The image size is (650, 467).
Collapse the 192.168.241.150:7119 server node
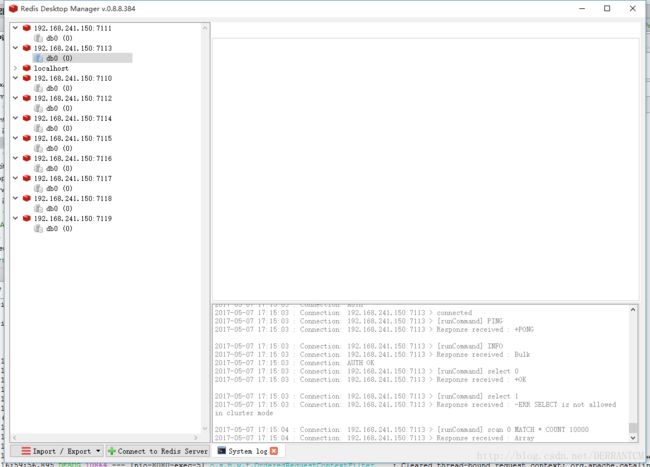15,218
